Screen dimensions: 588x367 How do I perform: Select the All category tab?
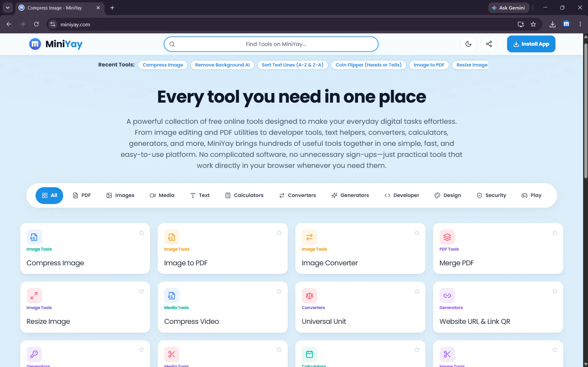(x=49, y=195)
